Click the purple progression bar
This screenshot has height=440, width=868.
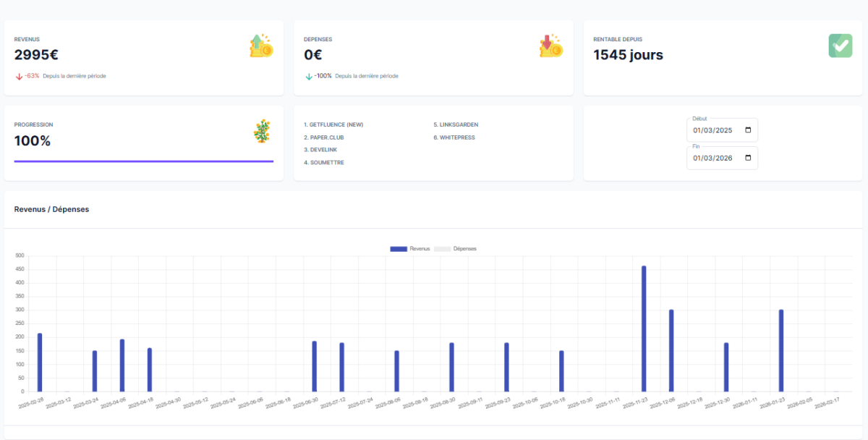[144, 161]
